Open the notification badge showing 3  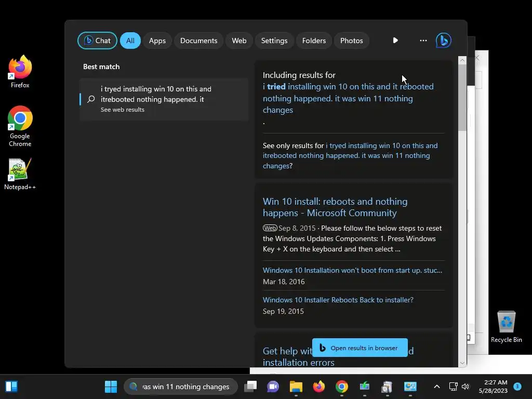[517, 386]
